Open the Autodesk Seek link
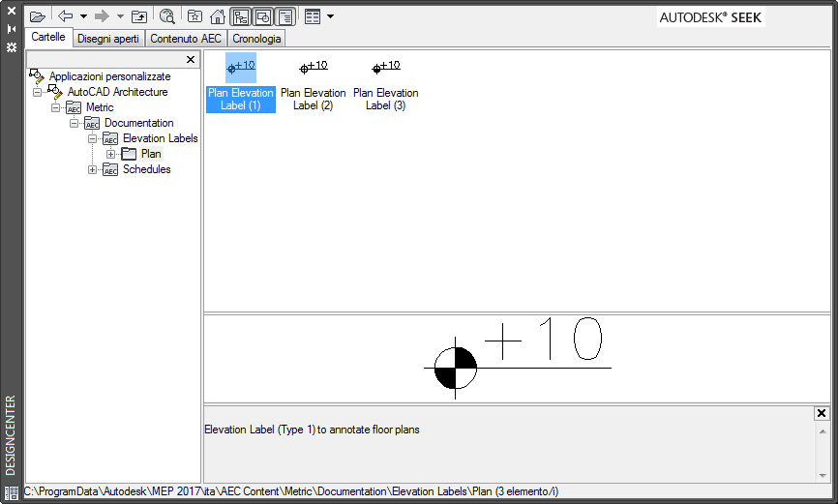The image size is (838, 504). 710,17
